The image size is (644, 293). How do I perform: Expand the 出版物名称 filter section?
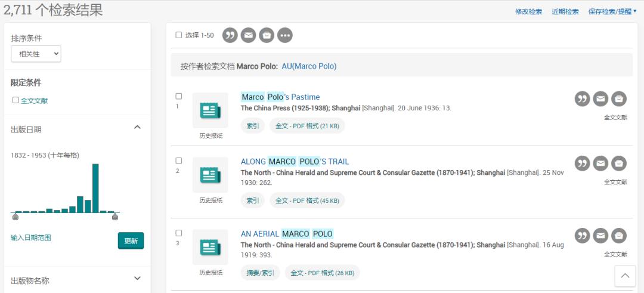(x=138, y=278)
